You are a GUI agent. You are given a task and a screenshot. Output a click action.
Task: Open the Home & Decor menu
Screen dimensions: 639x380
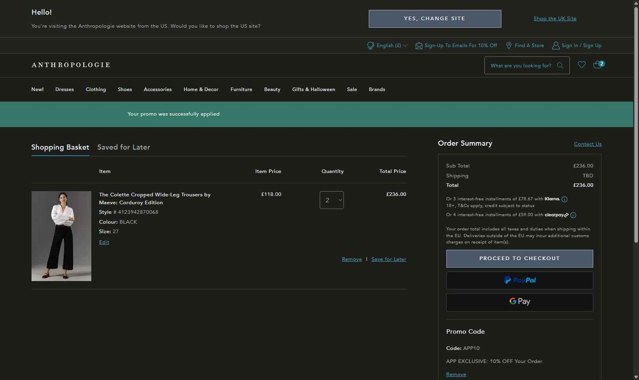(x=201, y=89)
